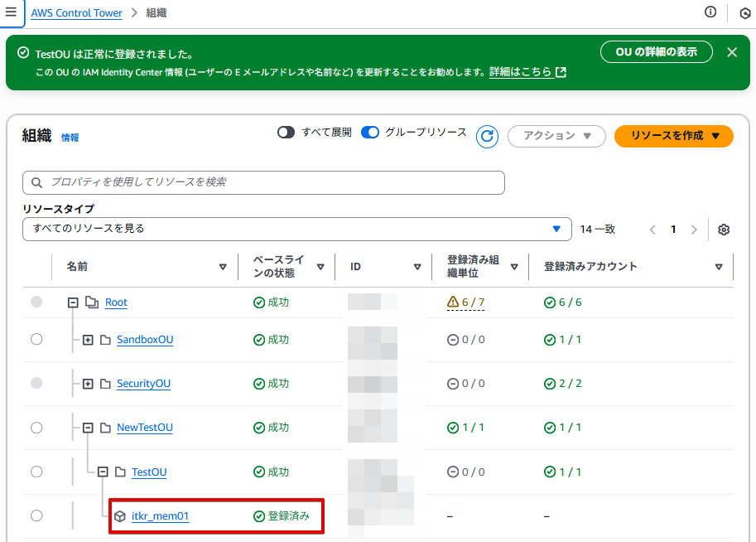Click the Root folder icon

[x=92, y=302]
